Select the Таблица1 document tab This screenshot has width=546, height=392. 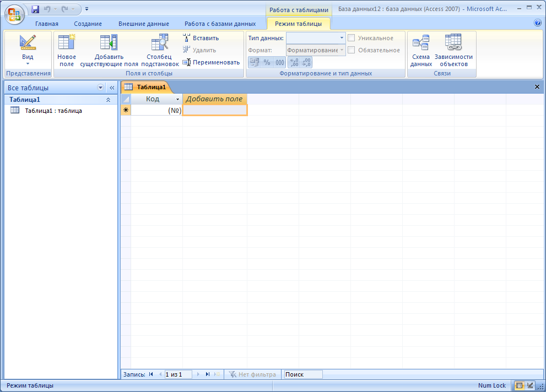146,87
